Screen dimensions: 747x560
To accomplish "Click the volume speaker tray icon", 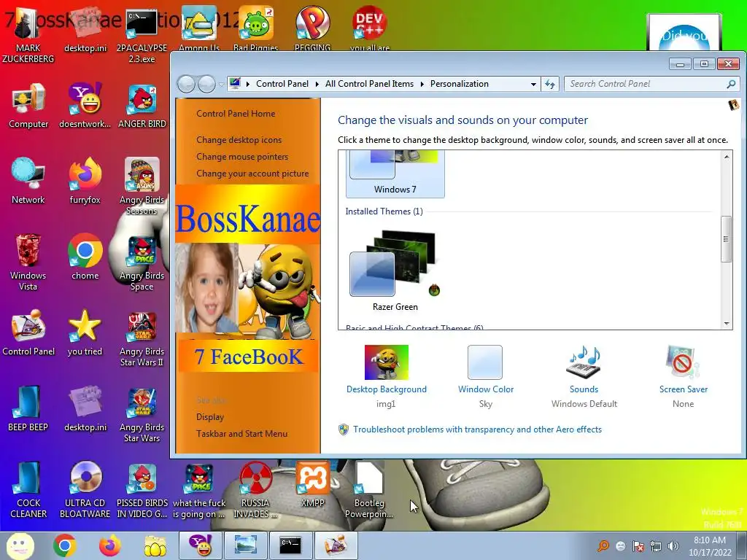I will point(673,545).
